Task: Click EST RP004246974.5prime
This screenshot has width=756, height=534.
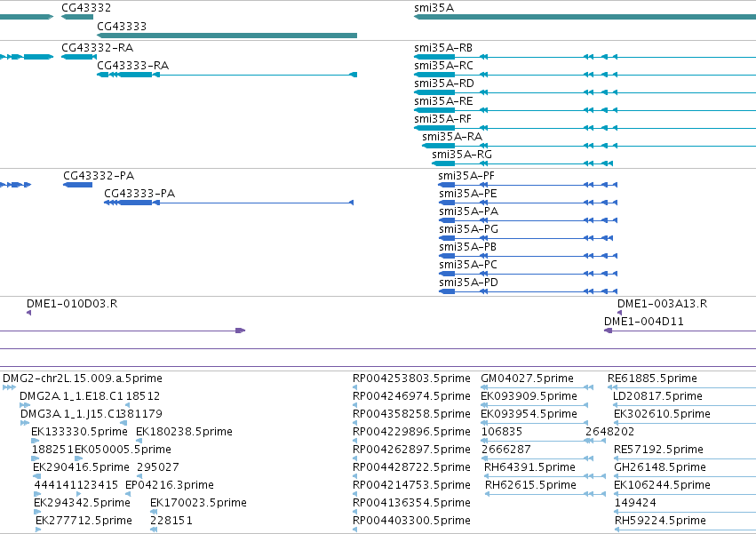Action: (x=411, y=396)
